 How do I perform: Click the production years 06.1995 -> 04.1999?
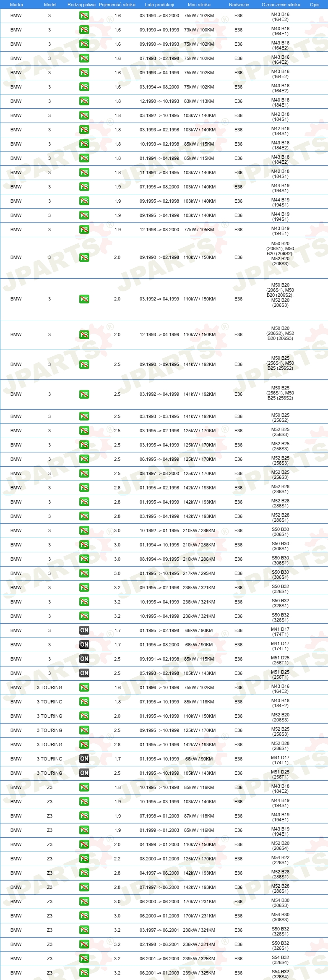pos(159,459)
